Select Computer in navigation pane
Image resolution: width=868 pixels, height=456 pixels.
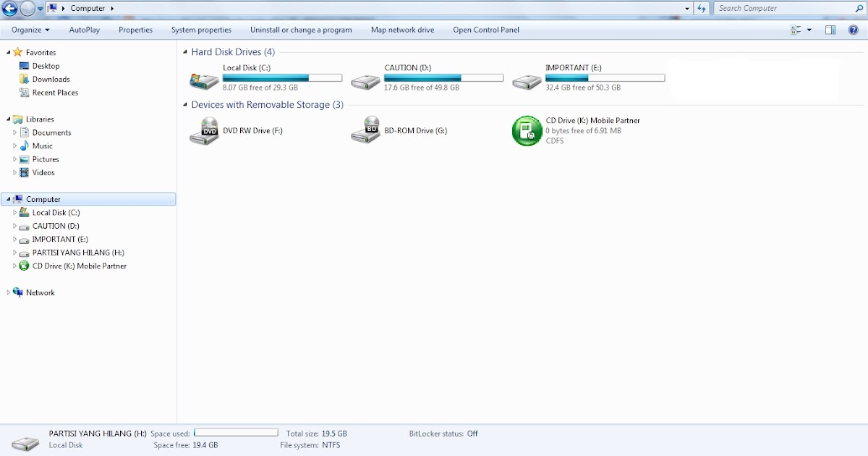point(89,199)
